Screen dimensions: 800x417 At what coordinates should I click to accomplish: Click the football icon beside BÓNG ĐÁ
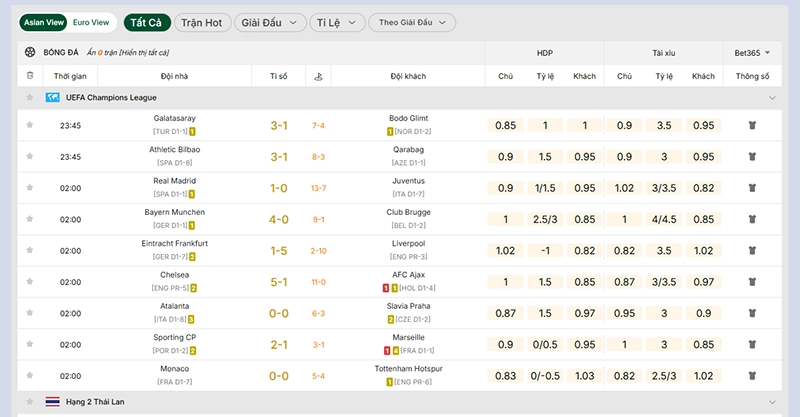[x=31, y=52]
